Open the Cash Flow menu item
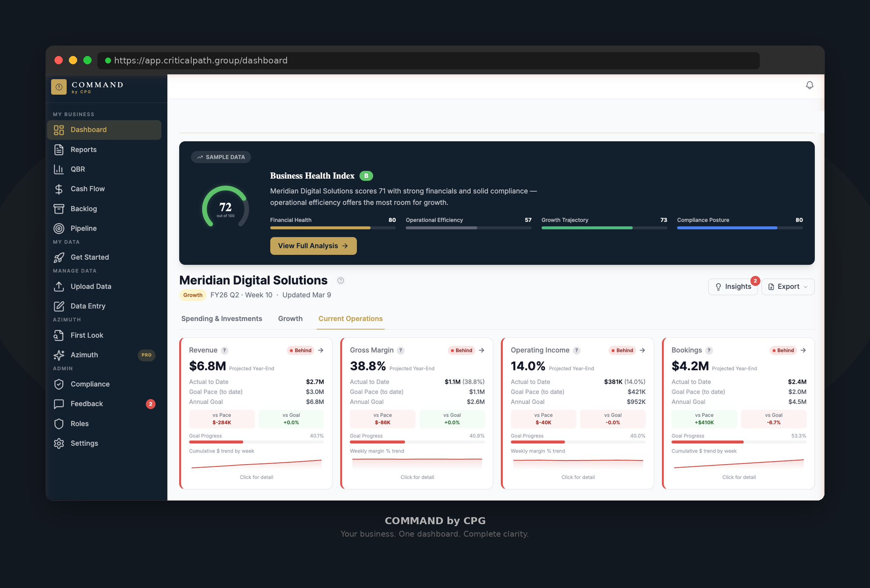Image resolution: width=870 pixels, height=588 pixels. pos(104,189)
